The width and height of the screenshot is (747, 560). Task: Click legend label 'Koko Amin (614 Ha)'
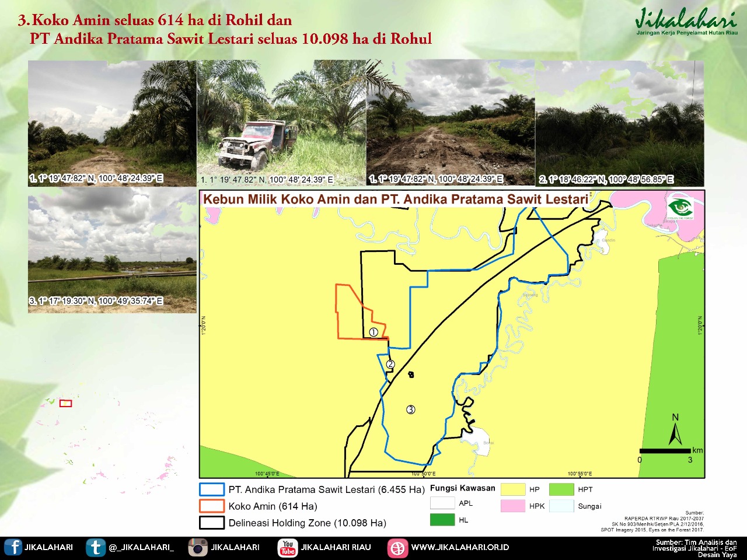pyautogui.click(x=273, y=506)
